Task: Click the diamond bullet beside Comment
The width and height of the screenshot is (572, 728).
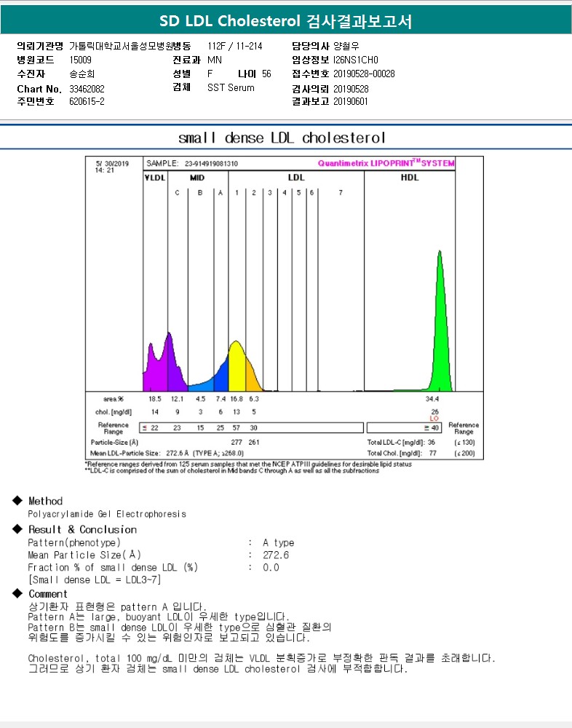Action: point(17,594)
